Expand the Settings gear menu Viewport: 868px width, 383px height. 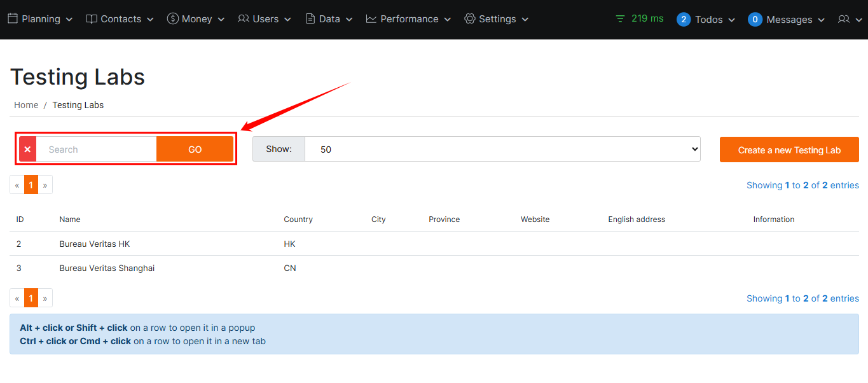tap(497, 19)
